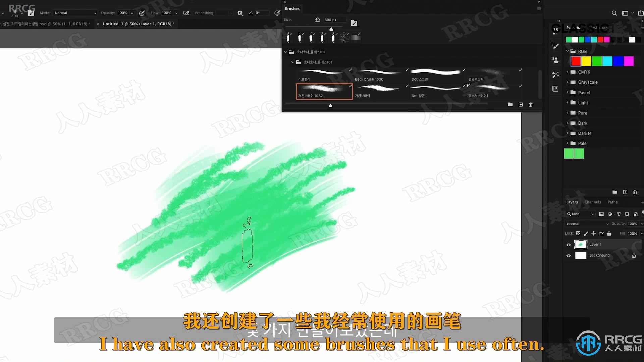The image size is (644, 362).
Task: Switch to the Channels tab
Action: coord(592,202)
